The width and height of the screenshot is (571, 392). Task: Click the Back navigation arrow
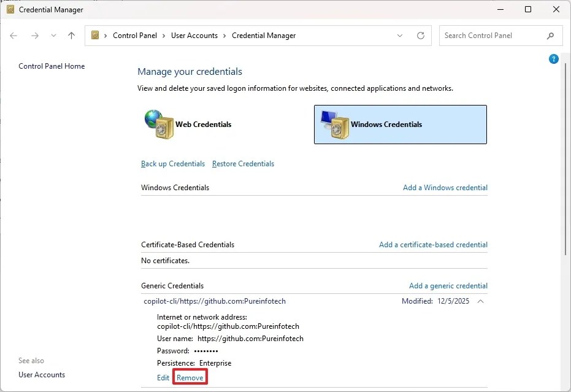click(13, 36)
